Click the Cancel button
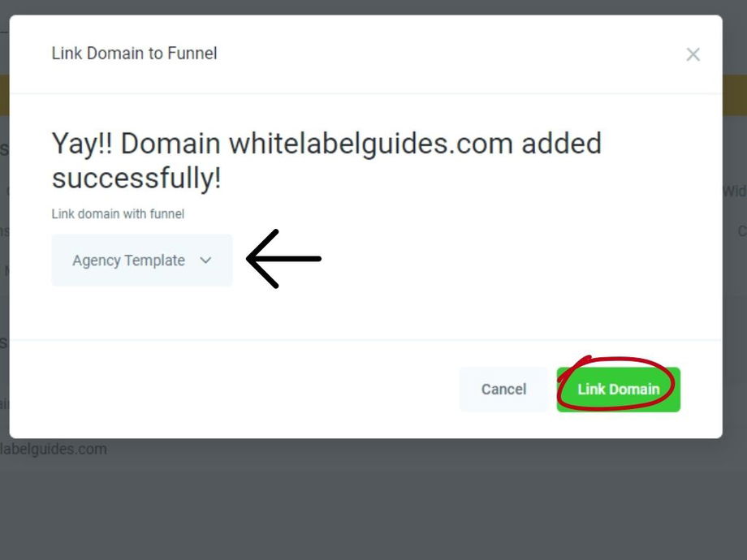Viewport: 747px width, 560px height. 503,389
